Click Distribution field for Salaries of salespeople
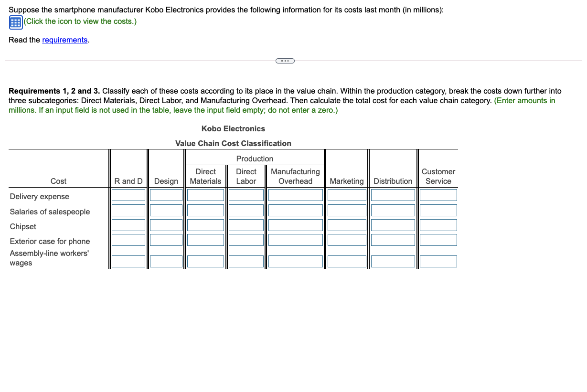Image resolution: width=587 pixels, height=392 pixels. coord(393,210)
